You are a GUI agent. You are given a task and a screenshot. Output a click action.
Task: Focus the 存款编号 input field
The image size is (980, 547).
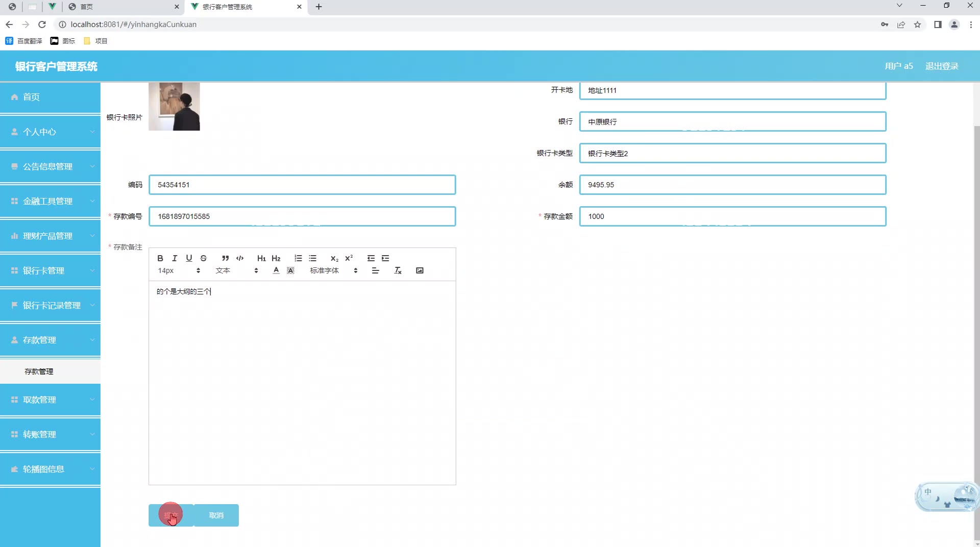pos(302,216)
